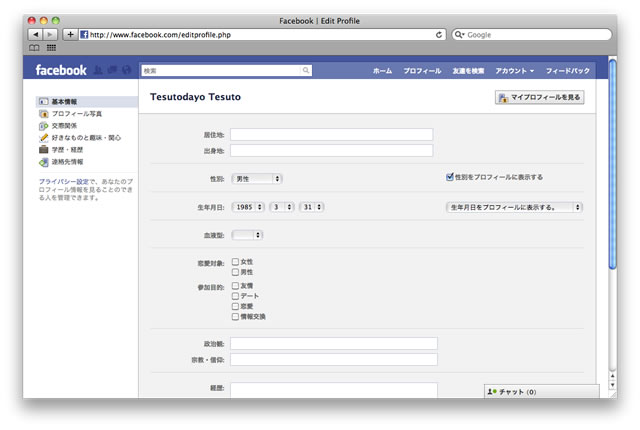Open the bookmarks book icon
640x430 pixels.
click(x=34, y=48)
